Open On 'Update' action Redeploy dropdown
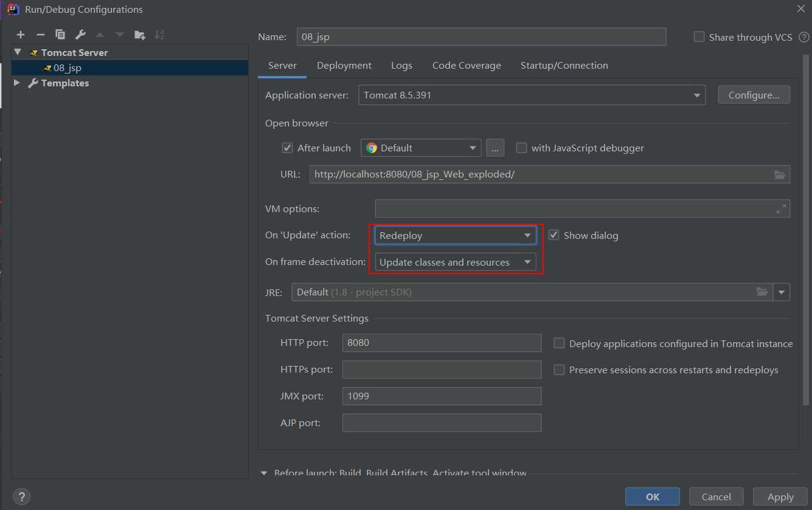Image resolution: width=812 pixels, height=510 pixels. [455, 235]
